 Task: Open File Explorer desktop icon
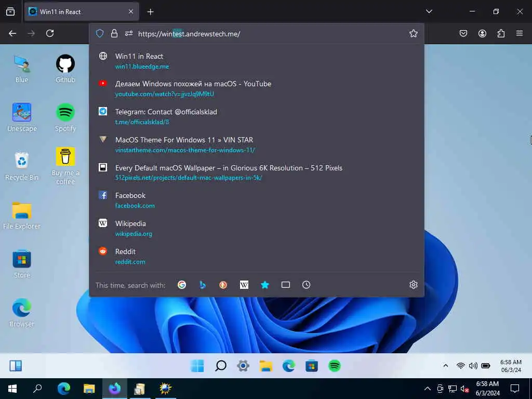[22, 216]
